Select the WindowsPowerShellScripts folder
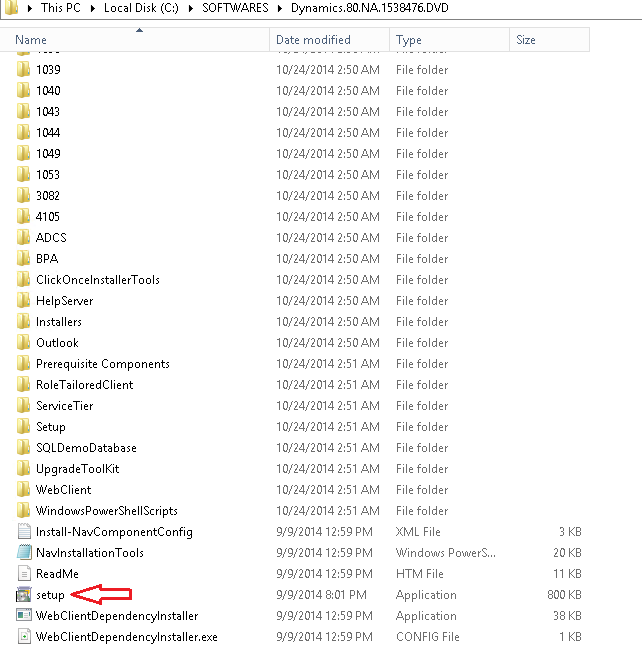The image size is (642, 654). [x=106, y=511]
